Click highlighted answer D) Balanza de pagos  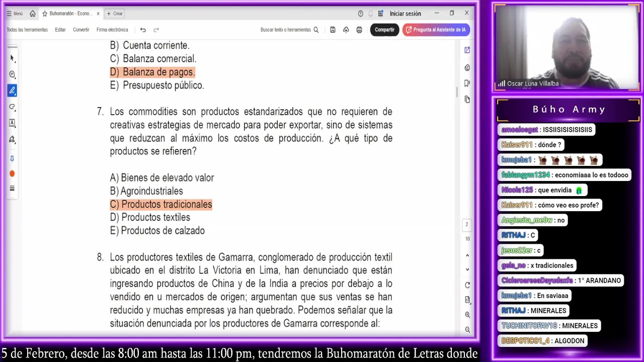pyautogui.click(x=152, y=72)
